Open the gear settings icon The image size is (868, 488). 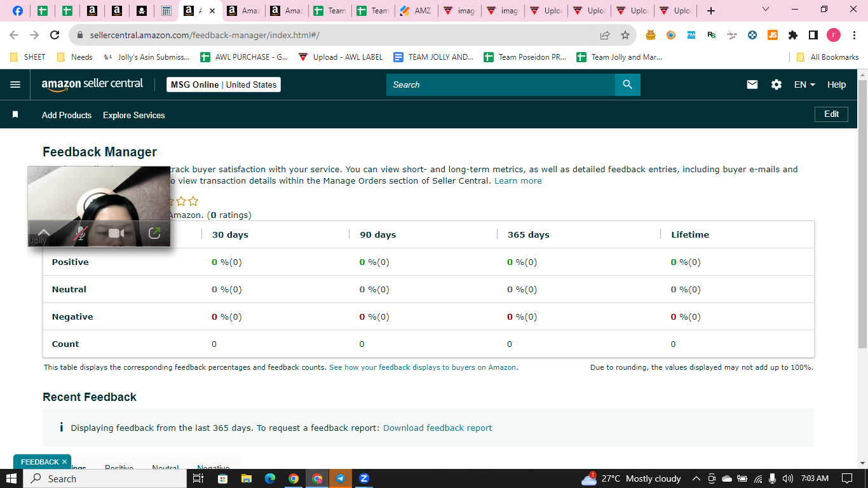(776, 85)
